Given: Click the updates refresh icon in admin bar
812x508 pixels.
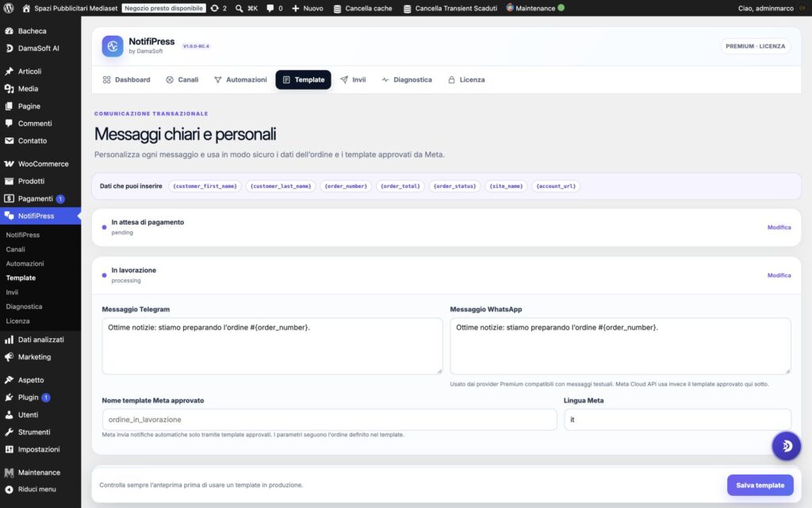Looking at the screenshot, I should pos(214,8).
